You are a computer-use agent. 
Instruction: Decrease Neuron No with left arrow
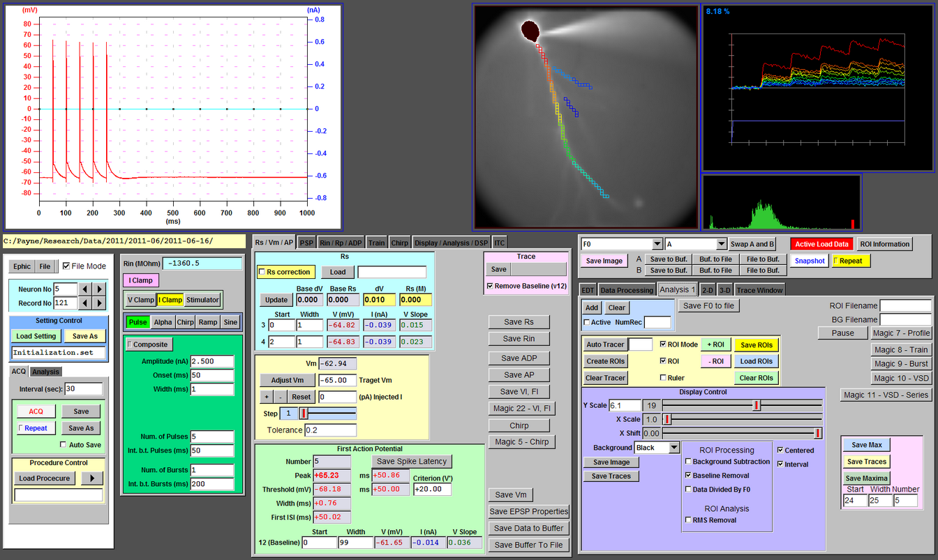tap(85, 289)
